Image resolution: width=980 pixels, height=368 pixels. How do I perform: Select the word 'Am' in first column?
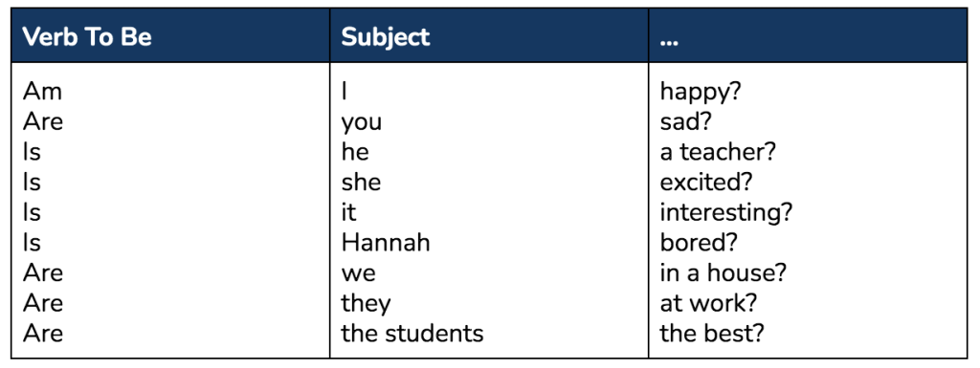(42, 92)
